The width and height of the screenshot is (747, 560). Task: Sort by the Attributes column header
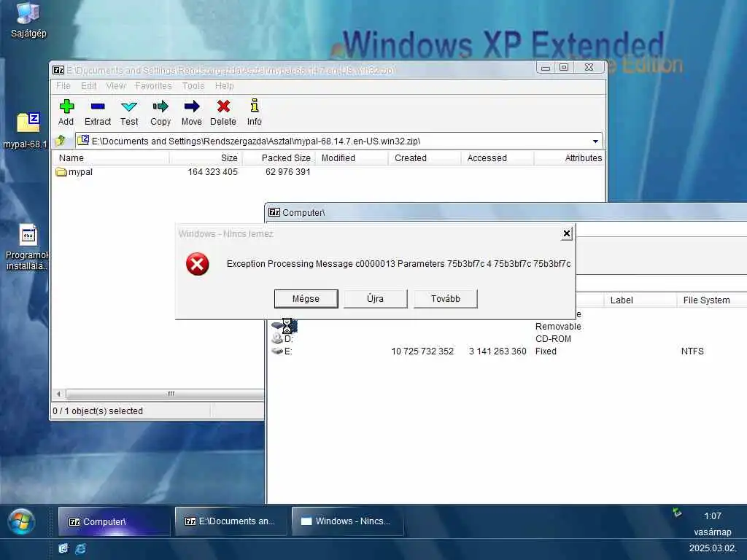(x=569, y=158)
